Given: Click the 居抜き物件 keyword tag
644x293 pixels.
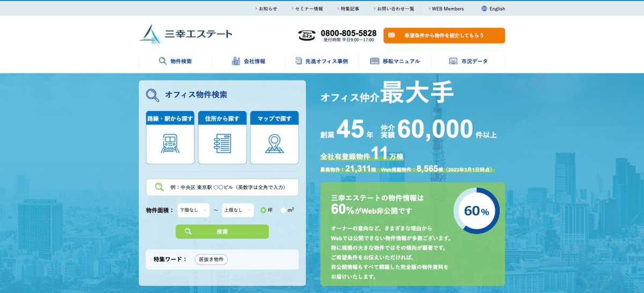Looking at the screenshot, I should [x=211, y=259].
